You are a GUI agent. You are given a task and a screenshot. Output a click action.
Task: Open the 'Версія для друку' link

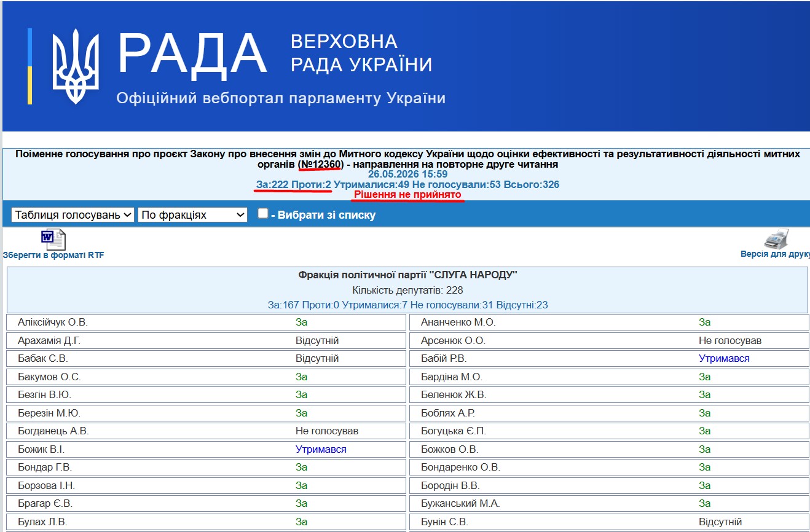point(775,254)
